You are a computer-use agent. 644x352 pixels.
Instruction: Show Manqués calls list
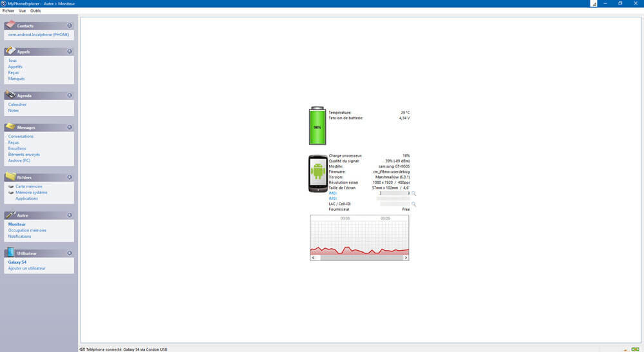[17, 79]
